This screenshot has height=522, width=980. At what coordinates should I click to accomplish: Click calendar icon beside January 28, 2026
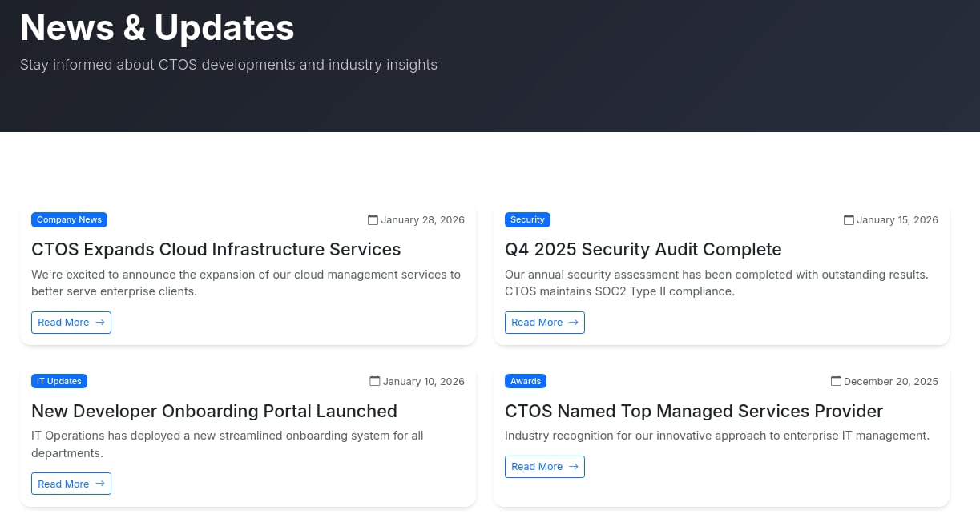pos(373,220)
